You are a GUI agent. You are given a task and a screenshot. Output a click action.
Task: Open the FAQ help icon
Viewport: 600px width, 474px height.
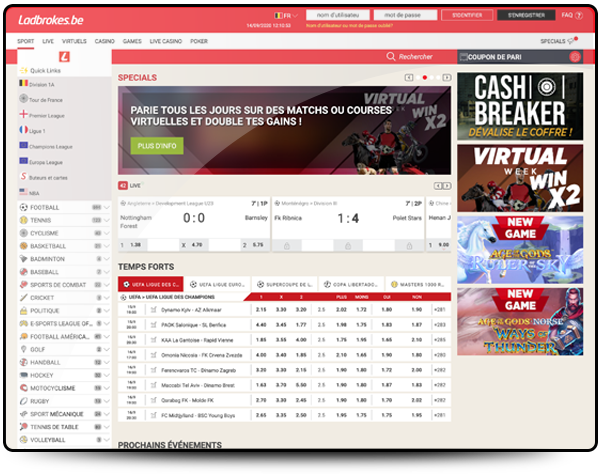pyautogui.click(x=579, y=15)
